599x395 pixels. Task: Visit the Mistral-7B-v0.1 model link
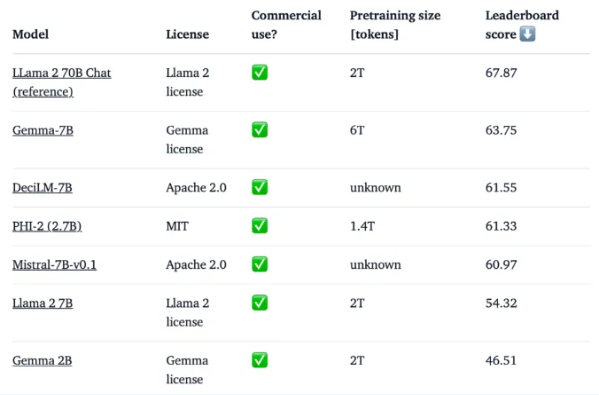(54, 265)
